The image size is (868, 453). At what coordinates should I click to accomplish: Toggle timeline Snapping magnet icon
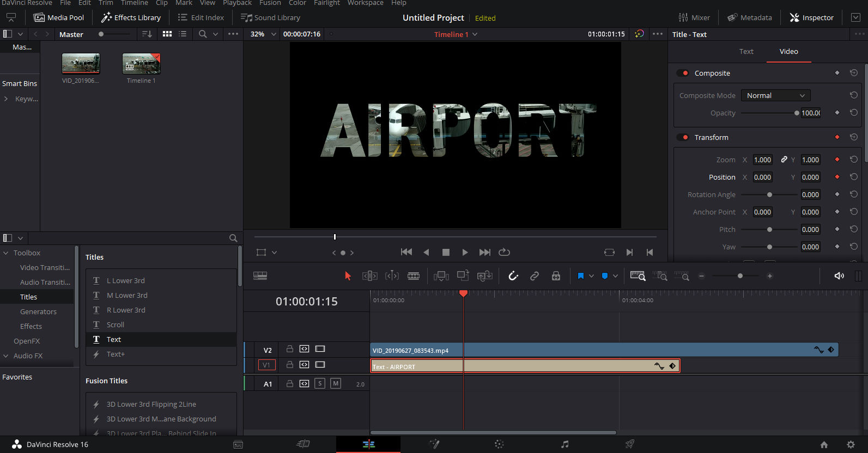pos(513,276)
